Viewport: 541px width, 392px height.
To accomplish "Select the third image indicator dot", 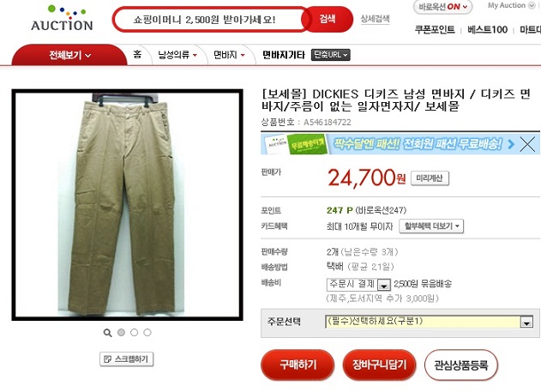I will point(147,332).
